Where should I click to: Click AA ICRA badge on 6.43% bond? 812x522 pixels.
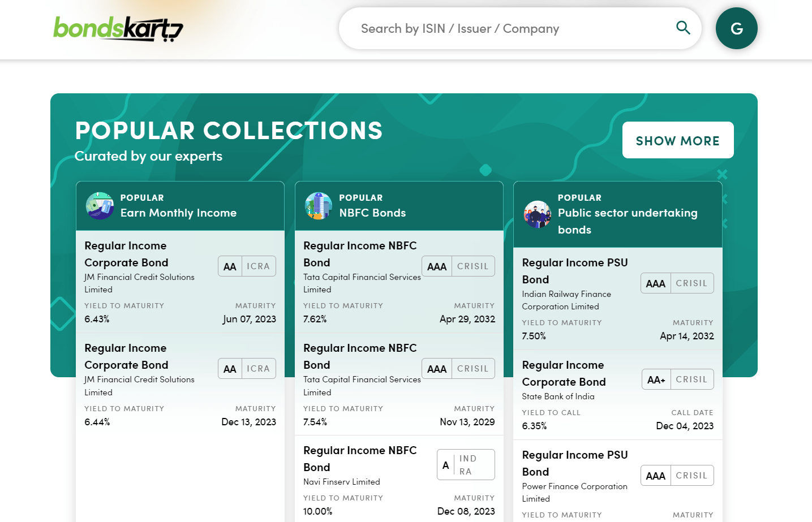tap(247, 266)
